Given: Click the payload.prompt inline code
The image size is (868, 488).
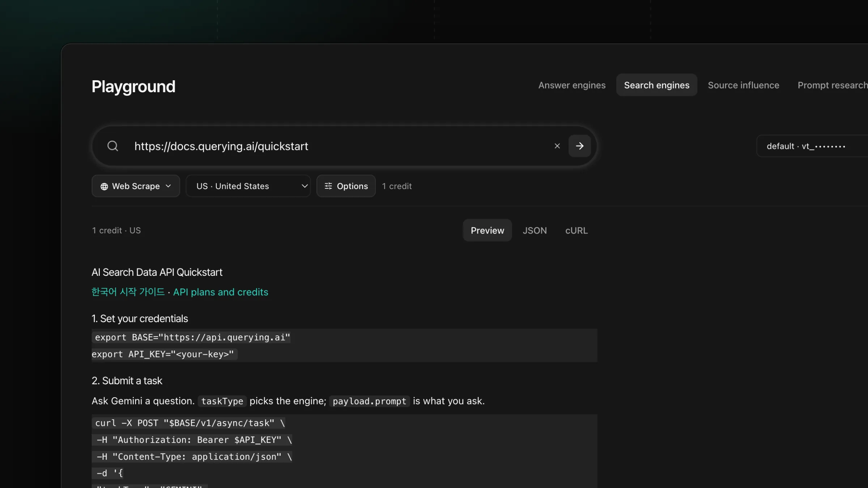Looking at the screenshot, I should [x=369, y=401].
